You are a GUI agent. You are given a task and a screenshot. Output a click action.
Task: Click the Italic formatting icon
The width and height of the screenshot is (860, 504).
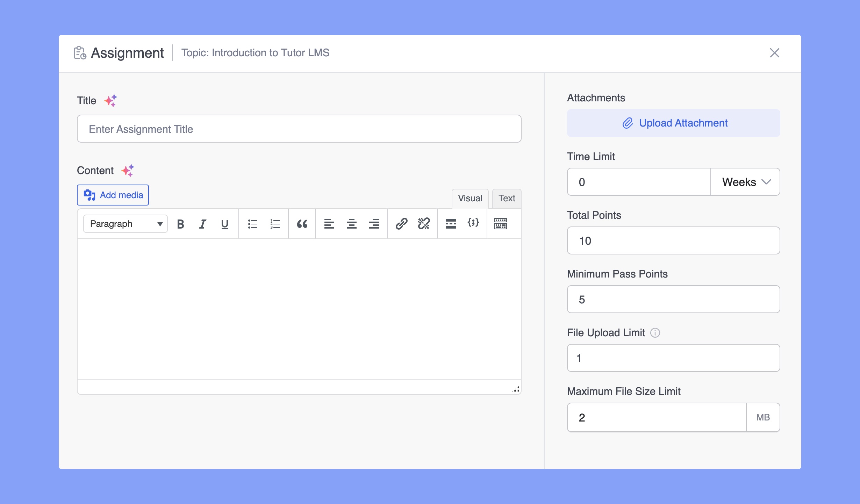click(x=203, y=223)
